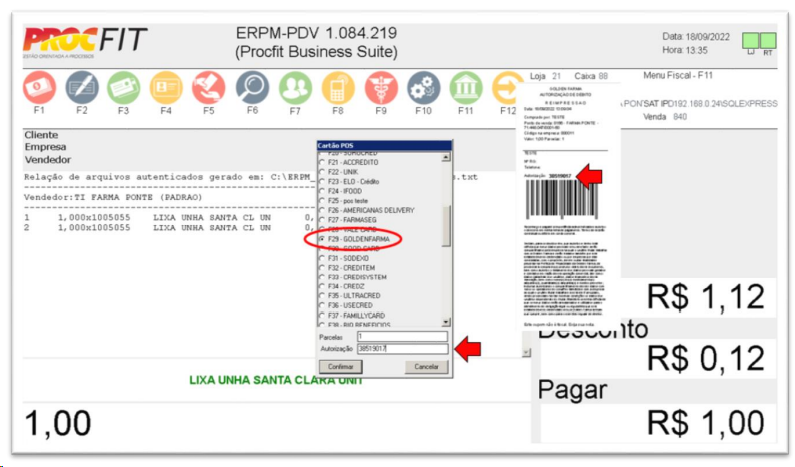Click the F3 green card icon
Image resolution: width=795 pixels, height=467 pixels.
[124, 88]
